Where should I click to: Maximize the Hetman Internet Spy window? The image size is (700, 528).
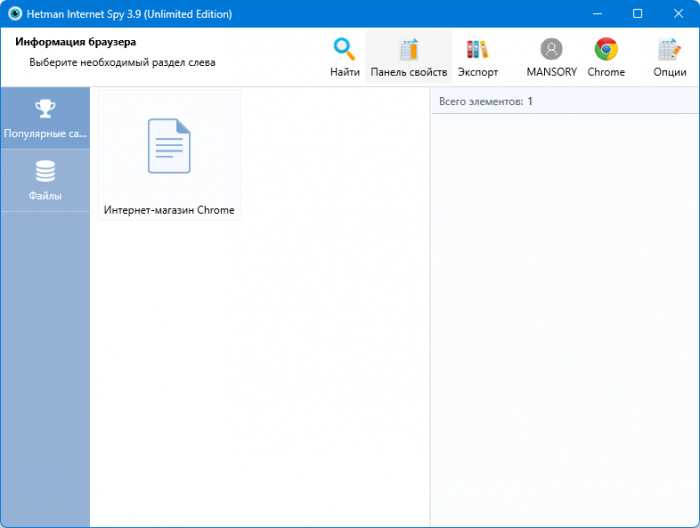pyautogui.click(x=637, y=14)
